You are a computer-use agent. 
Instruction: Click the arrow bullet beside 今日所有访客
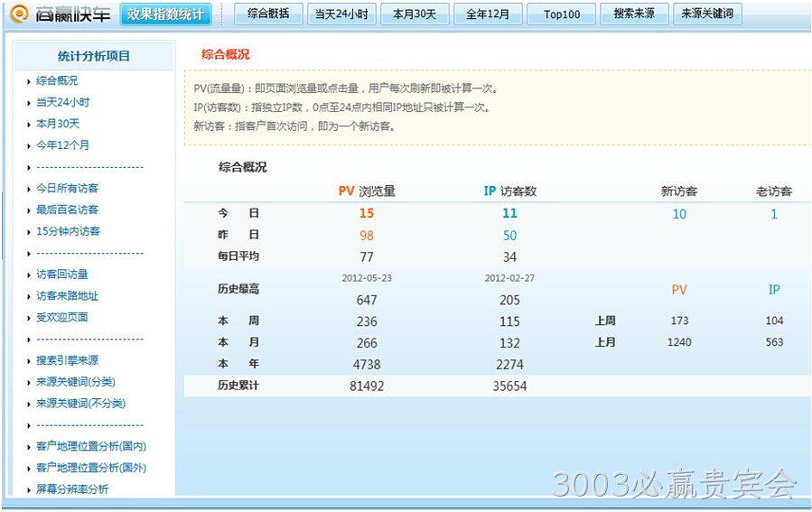coord(29,190)
